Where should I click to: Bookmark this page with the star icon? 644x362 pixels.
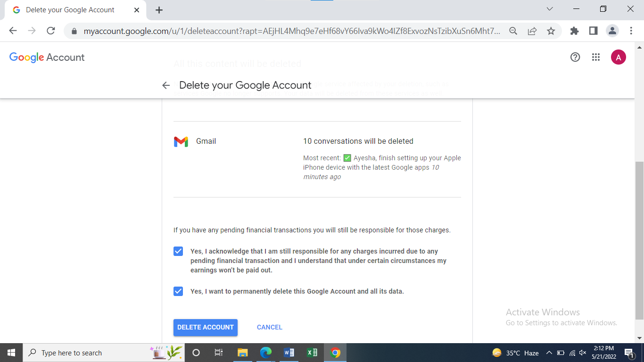point(551,31)
